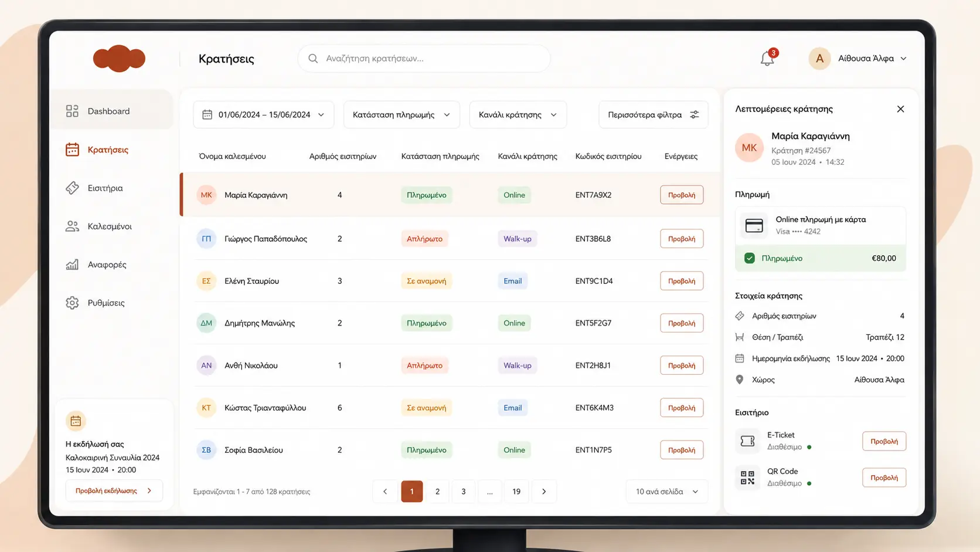The height and width of the screenshot is (552, 980).
Task: Open the 10 ανά σελίδα dropdown
Action: point(667,492)
